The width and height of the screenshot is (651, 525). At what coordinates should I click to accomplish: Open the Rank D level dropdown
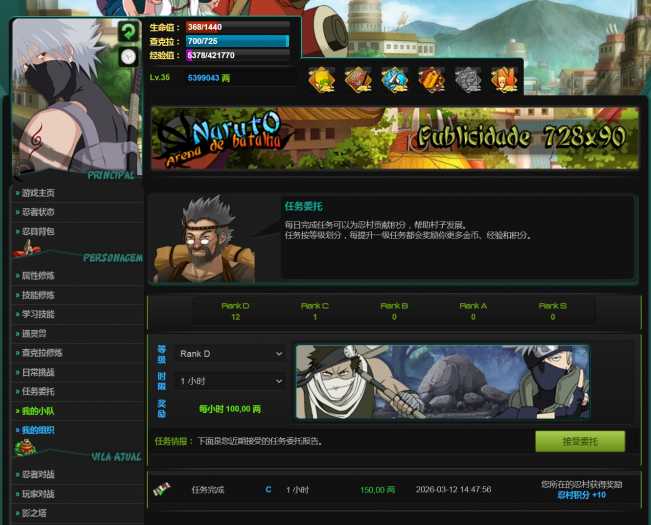(x=230, y=354)
